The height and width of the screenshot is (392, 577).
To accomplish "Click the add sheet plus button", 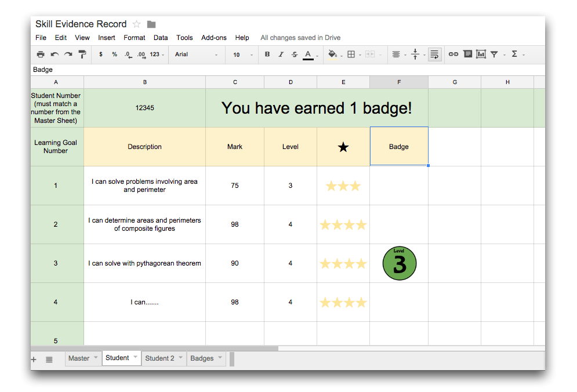I will [34, 360].
